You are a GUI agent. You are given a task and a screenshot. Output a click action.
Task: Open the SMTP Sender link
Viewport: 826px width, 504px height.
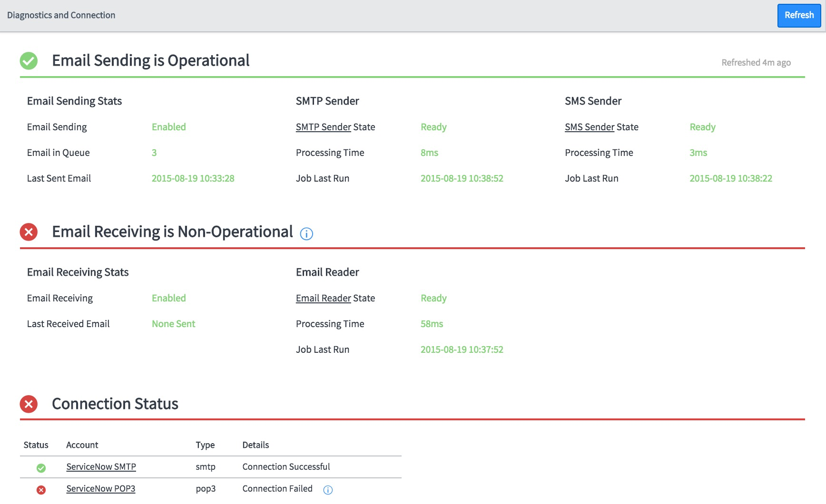tap(324, 127)
